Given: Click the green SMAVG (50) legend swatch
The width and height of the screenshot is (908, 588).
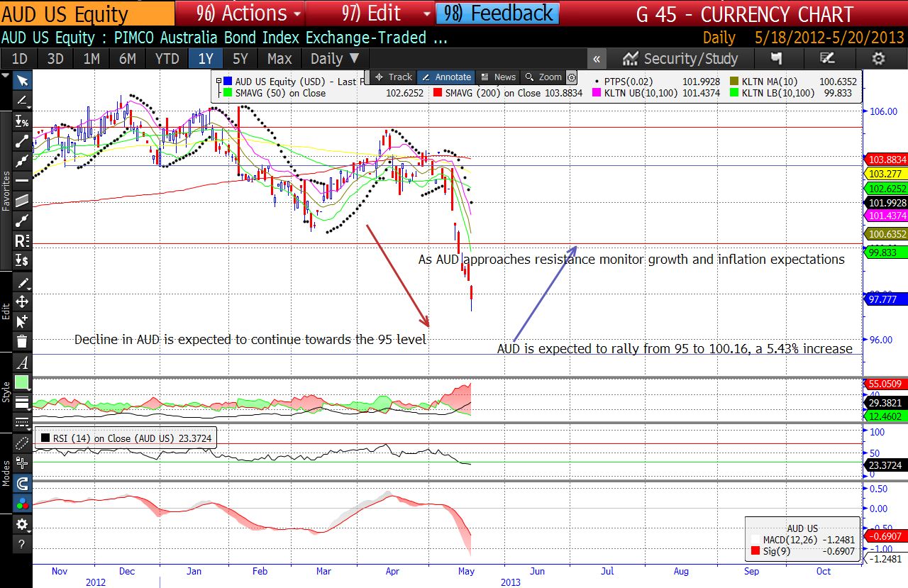Looking at the screenshot, I should click(228, 93).
